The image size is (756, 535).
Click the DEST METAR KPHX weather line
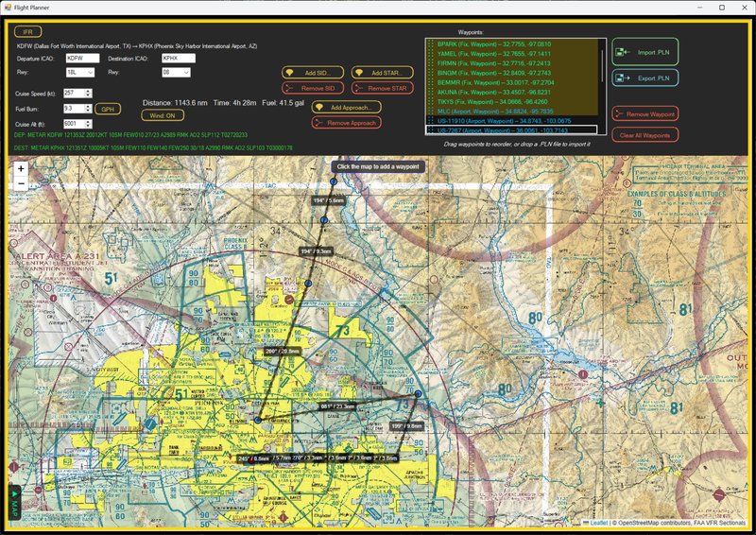pyautogui.click(x=153, y=148)
